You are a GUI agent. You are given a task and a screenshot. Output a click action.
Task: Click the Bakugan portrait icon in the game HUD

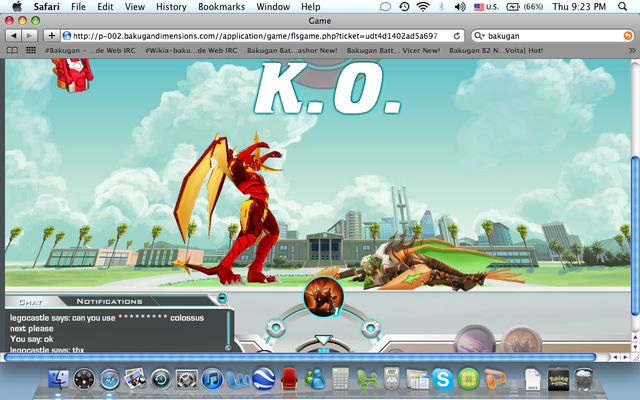tap(323, 296)
